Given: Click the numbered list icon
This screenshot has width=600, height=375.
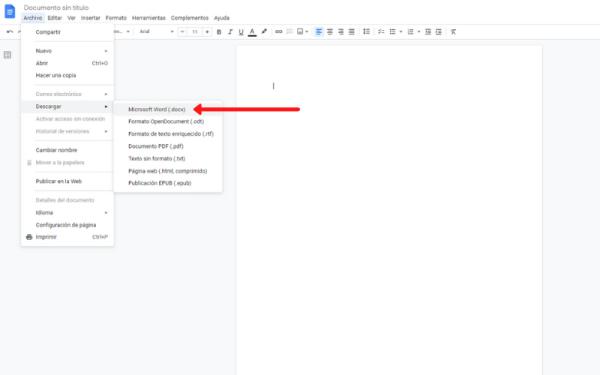Looking at the screenshot, I should click(x=411, y=32).
